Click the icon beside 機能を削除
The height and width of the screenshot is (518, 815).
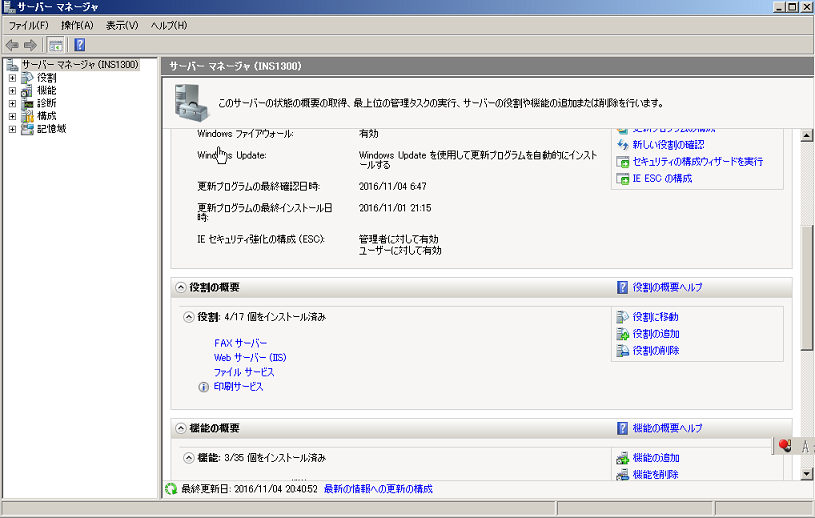(x=623, y=474)
